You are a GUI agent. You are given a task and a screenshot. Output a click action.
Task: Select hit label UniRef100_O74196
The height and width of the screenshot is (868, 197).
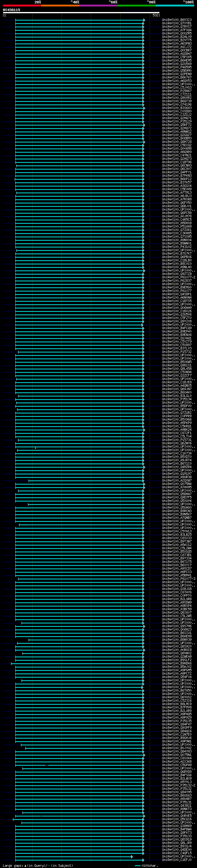177,104
